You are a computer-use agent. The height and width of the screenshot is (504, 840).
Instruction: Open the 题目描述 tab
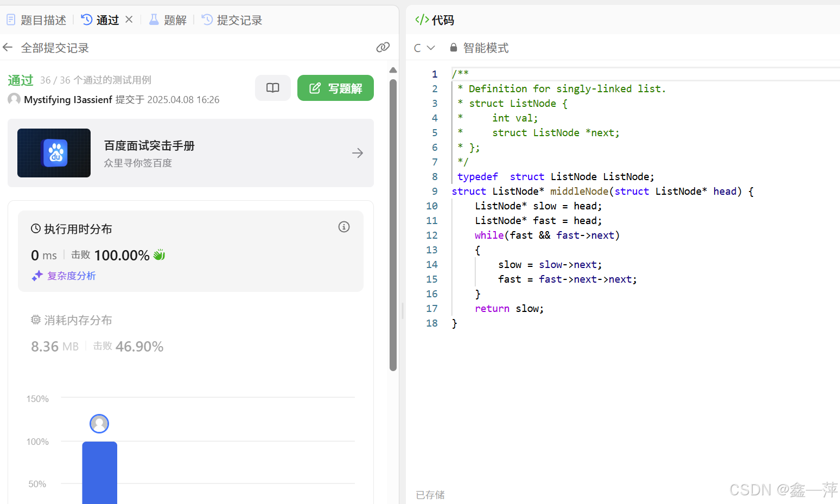[36, 20]
